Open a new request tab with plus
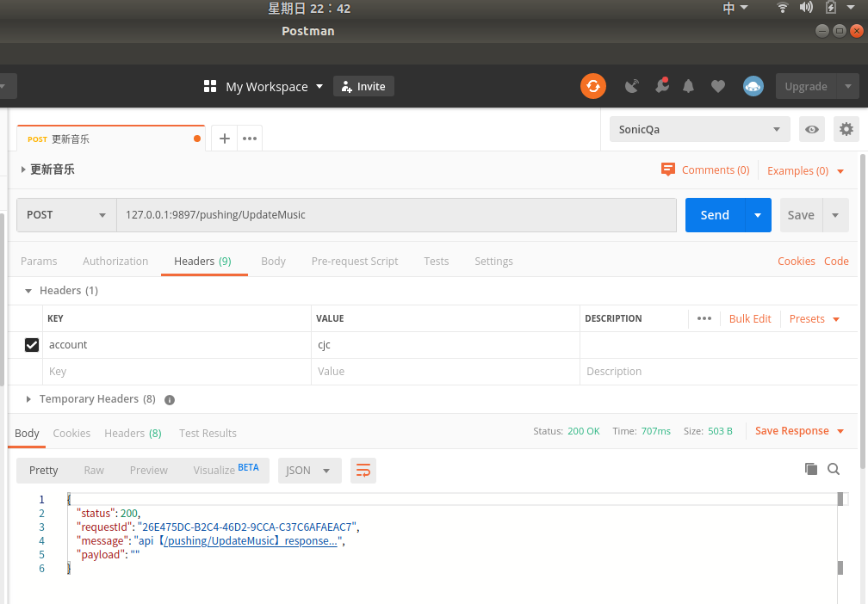Image resolution: width=868 pixels, height=604 pixels. [x=224, y=139]
